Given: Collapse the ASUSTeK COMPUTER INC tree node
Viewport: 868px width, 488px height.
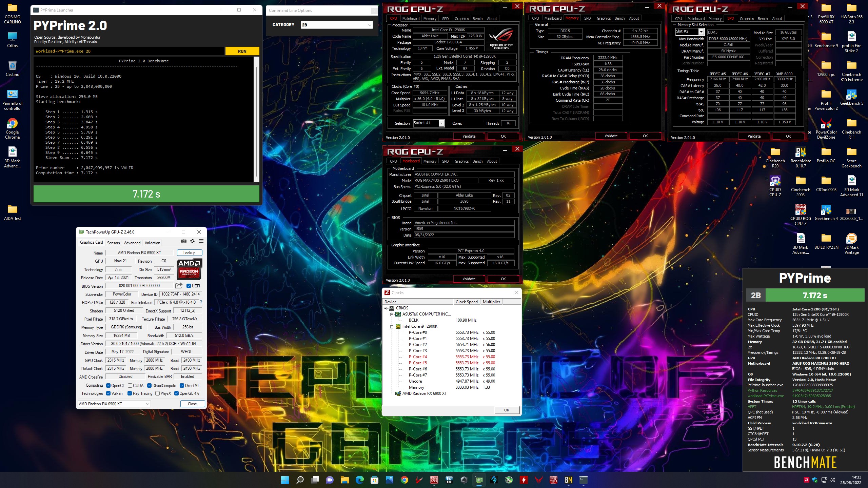Looking at the screenshot, I should (392, 314).
